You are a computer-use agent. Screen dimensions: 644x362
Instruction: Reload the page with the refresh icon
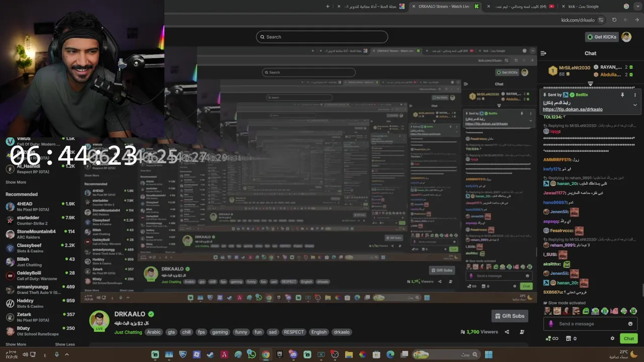(614, 20)
